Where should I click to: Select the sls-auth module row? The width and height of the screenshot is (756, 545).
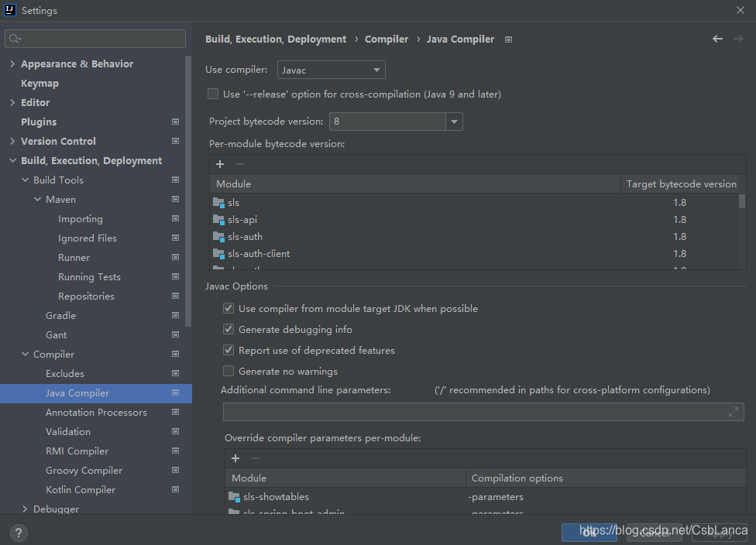(x=474, y=237)
